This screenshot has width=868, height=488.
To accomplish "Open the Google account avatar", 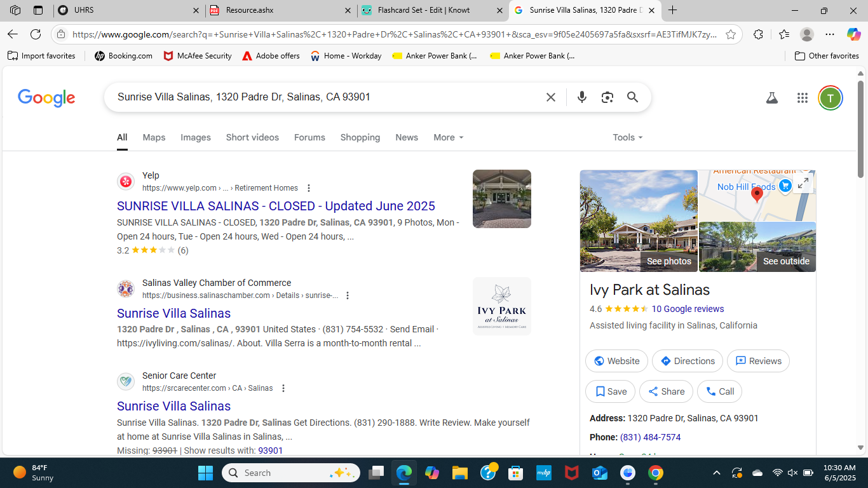I will tap(830, 98).
